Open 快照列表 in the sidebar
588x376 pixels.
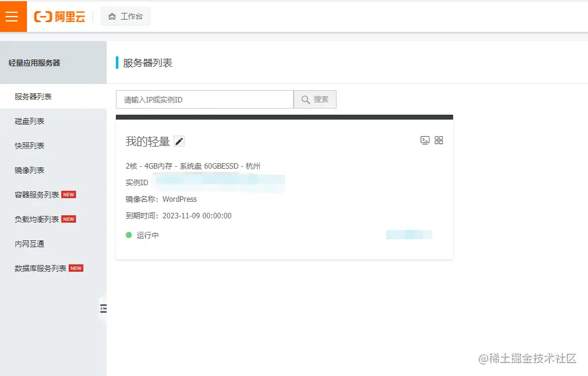29,145
